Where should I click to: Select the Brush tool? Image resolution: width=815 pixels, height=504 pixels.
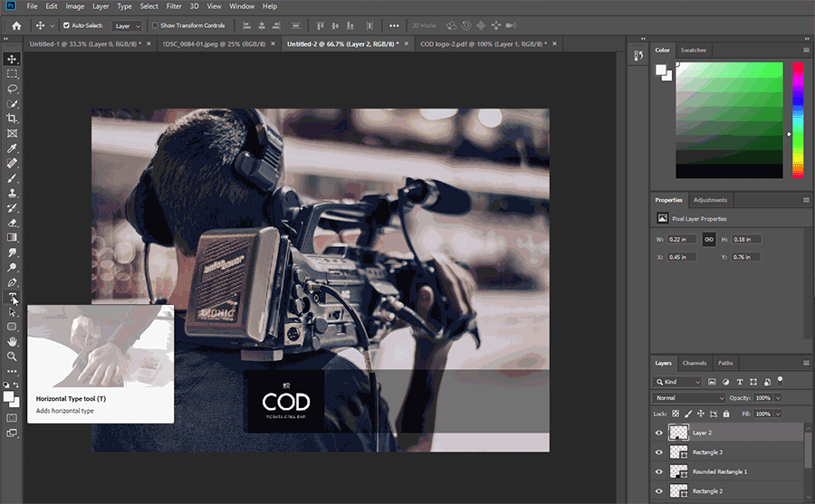12,178
